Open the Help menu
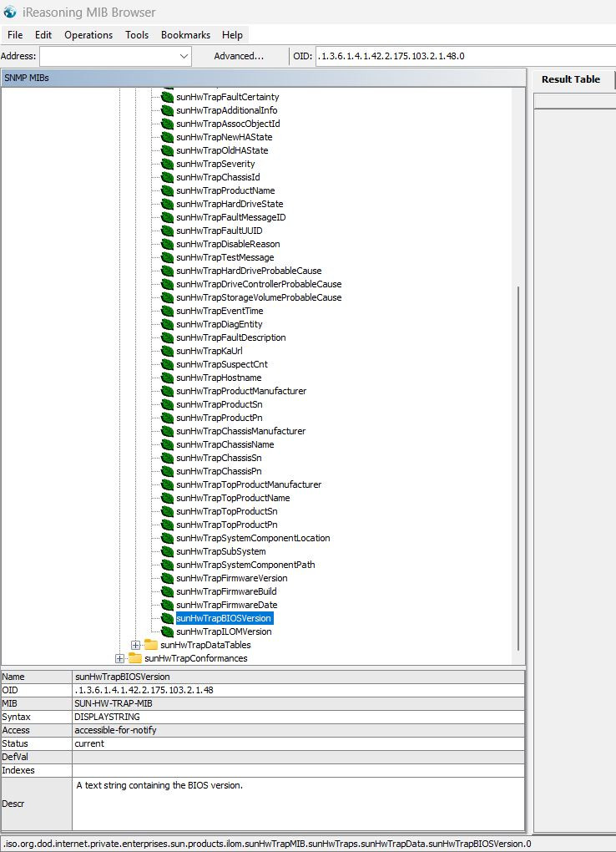 tap(233, 35)
